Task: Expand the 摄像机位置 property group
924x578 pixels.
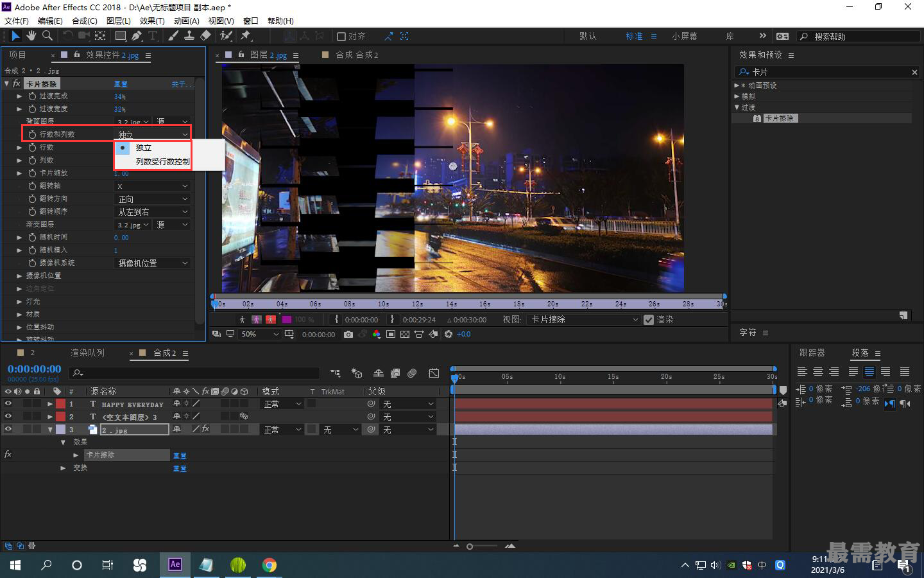Action: point(19,276)
